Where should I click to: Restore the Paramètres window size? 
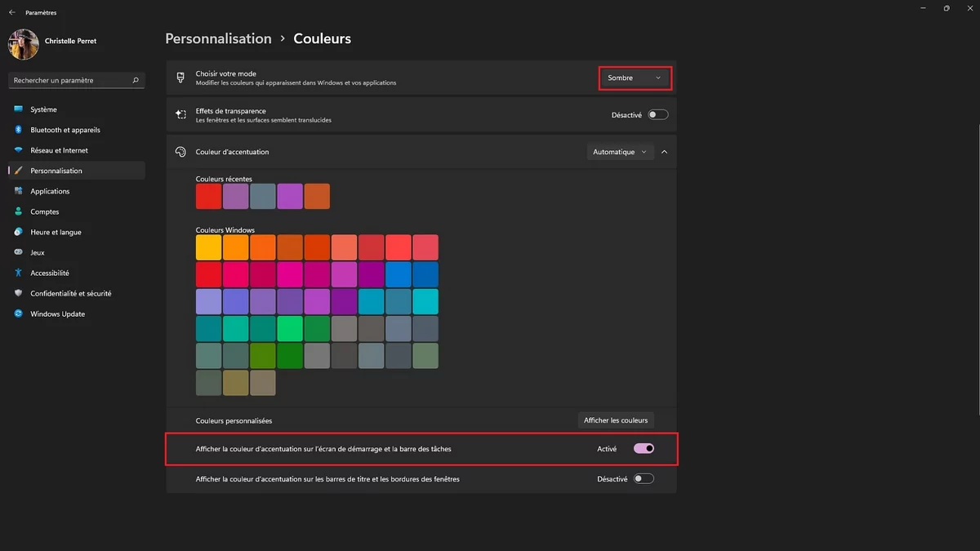coord(947,8)
